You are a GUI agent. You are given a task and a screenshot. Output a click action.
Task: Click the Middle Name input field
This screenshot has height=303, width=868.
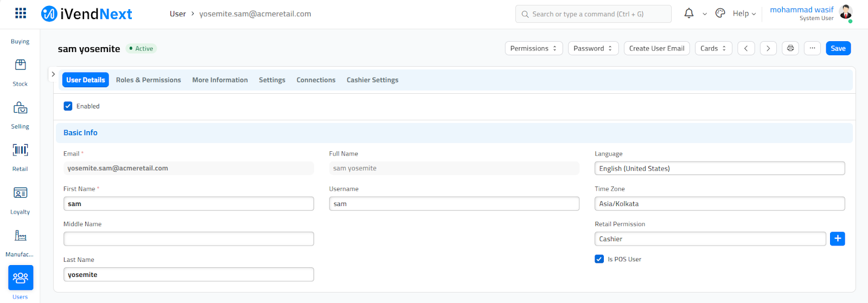coord(188,239)
